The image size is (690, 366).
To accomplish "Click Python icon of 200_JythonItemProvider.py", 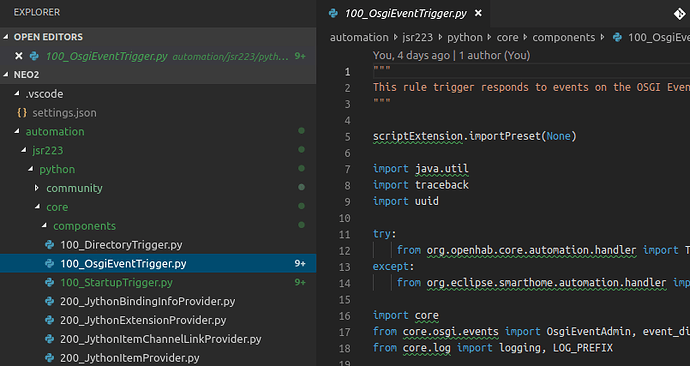I will (x=50, y=358).
